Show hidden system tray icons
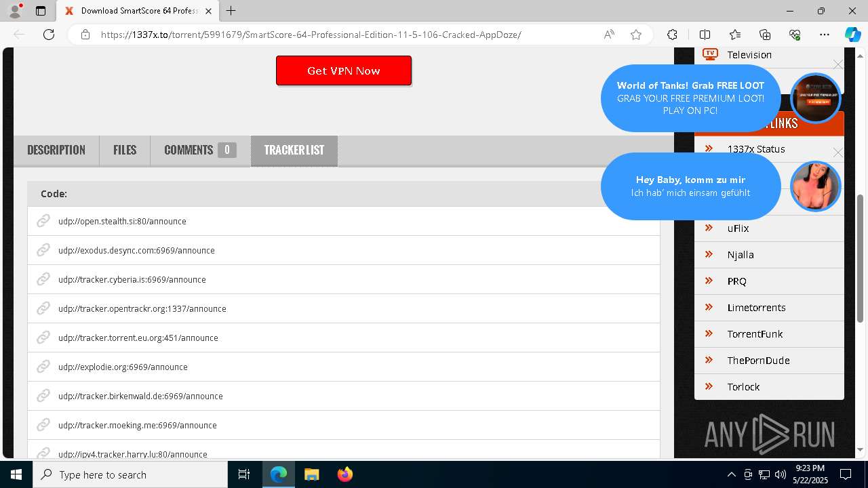This screenshot has height=488, width=868. tap(731, 474)
